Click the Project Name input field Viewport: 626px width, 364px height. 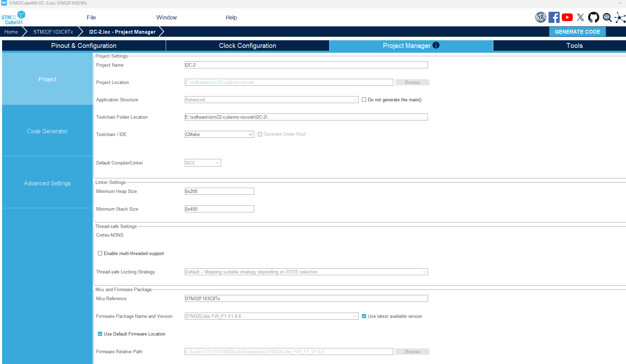pos(306,65)
